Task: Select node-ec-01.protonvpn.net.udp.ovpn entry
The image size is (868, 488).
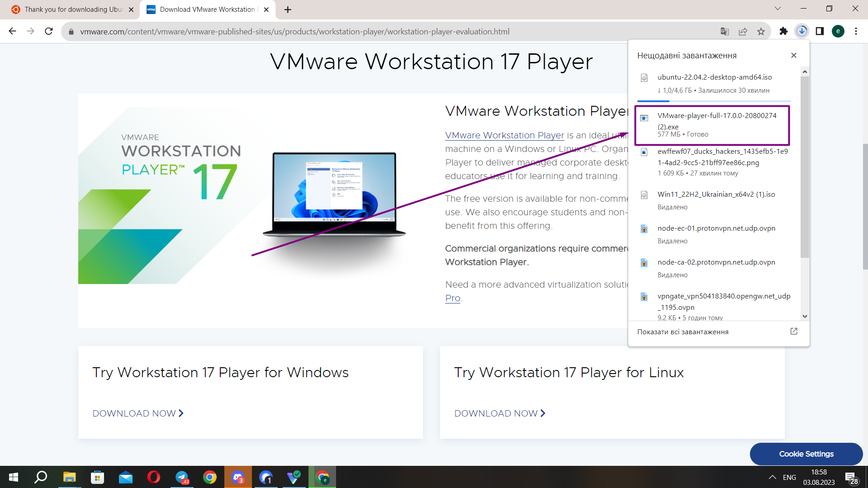Action: tap(716, 228)
